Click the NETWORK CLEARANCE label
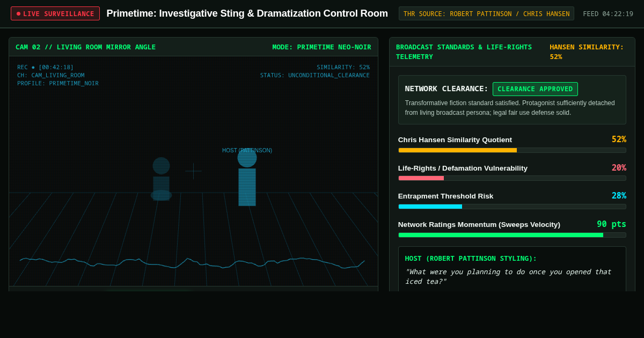The height and width of the screenshot is (338, 644). [447, 89]
